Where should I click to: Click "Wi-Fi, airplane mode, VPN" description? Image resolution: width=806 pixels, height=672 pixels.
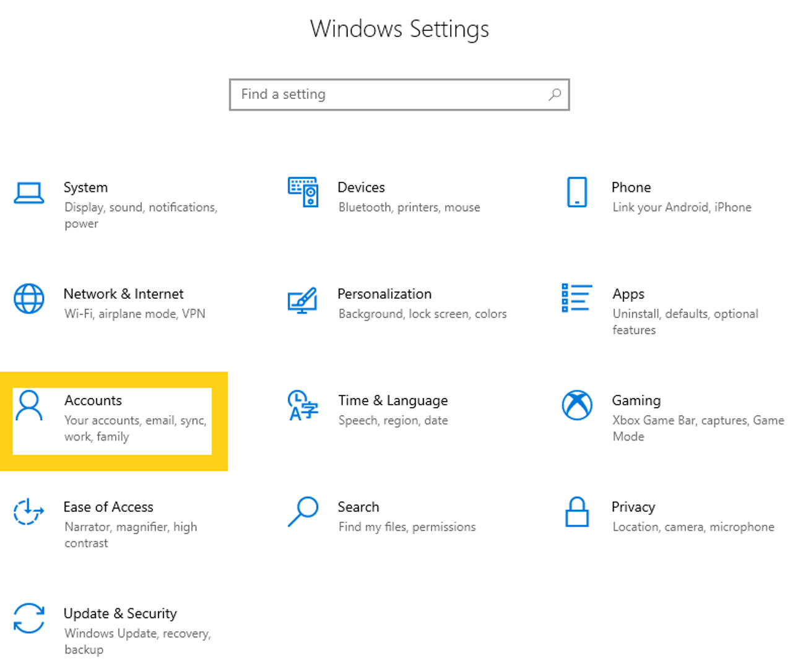[135, 314]
